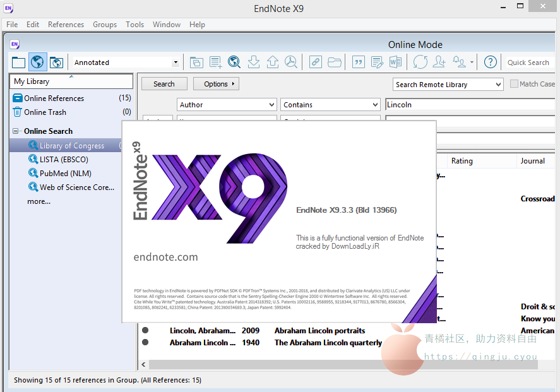
Task: Click the Online Search Mode globe icon
Action: point(37,62)
